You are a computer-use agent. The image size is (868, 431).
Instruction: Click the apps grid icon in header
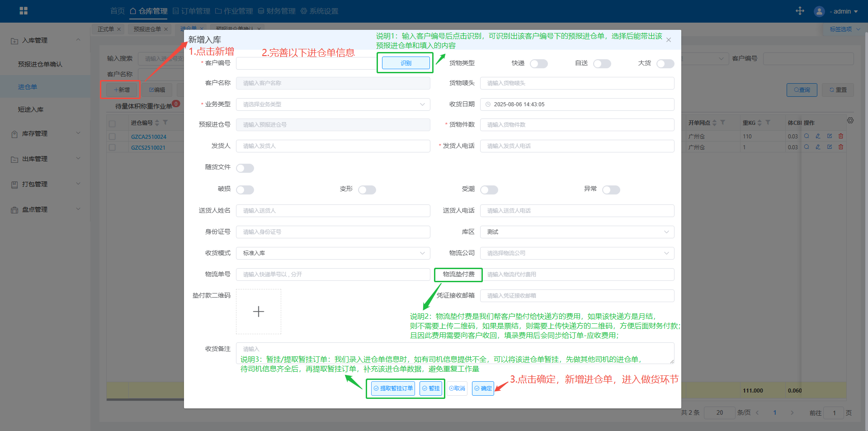(24, 11)
